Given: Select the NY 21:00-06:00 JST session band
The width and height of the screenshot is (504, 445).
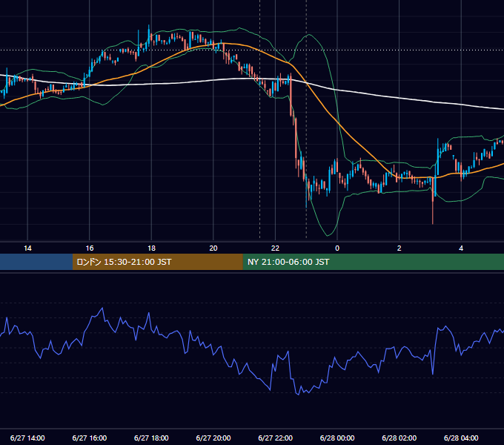Looking at the screenshot, I should [x=373, y=262].
